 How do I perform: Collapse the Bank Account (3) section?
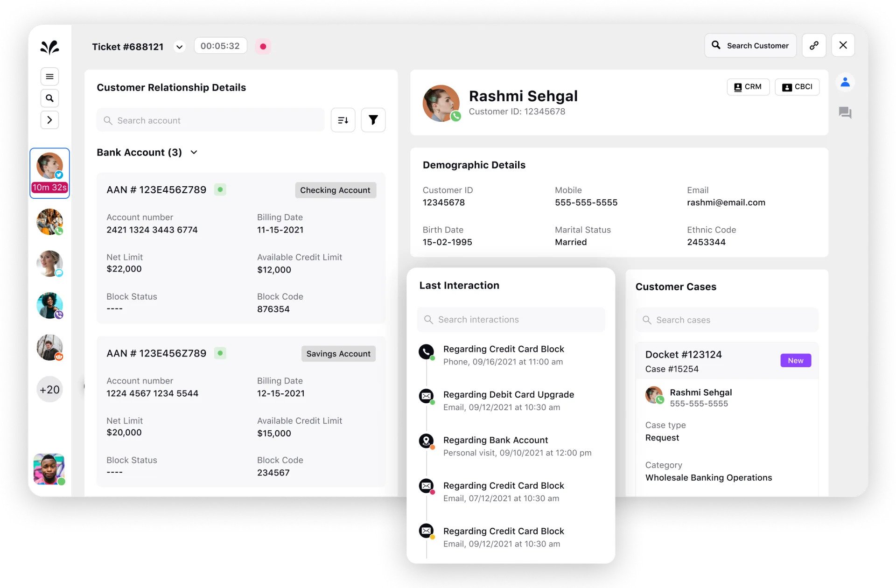(194, 153)
